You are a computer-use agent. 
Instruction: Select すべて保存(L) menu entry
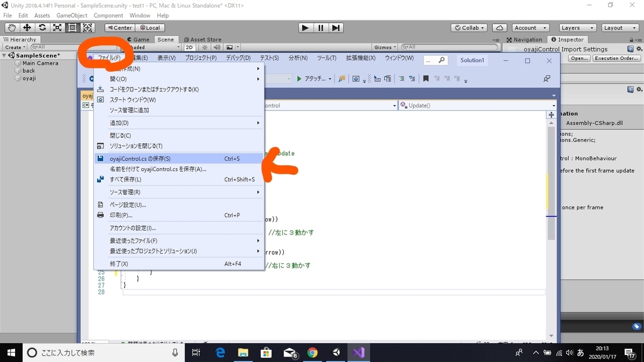coord(179,179)
